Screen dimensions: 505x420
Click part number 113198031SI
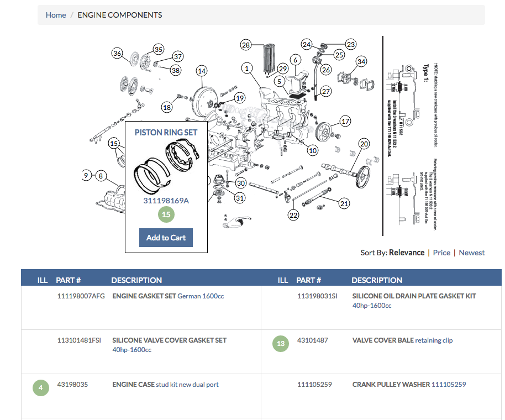[317, 296]
